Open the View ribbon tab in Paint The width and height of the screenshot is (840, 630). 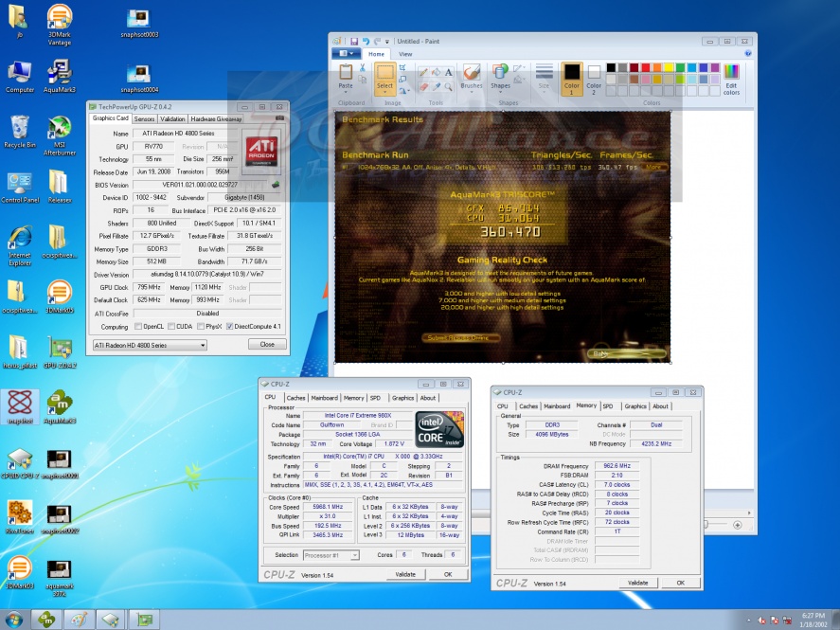pos(405,54)
